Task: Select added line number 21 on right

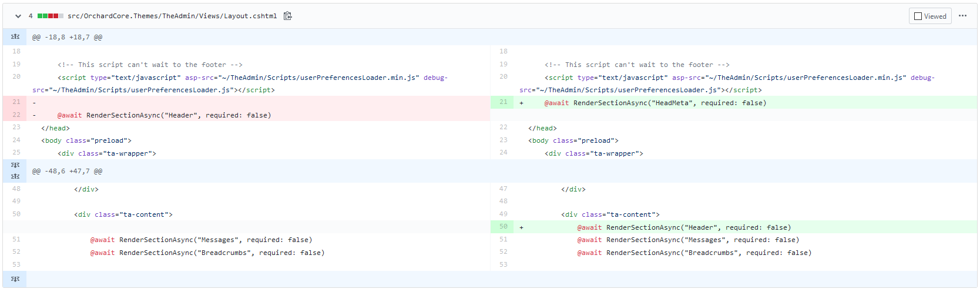Action: click(504, 102)
